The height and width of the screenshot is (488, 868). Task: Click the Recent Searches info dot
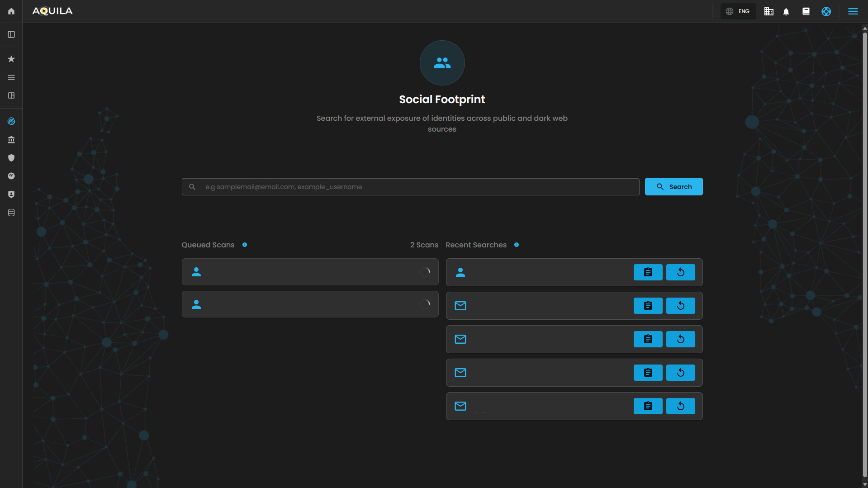click(517, 245)
